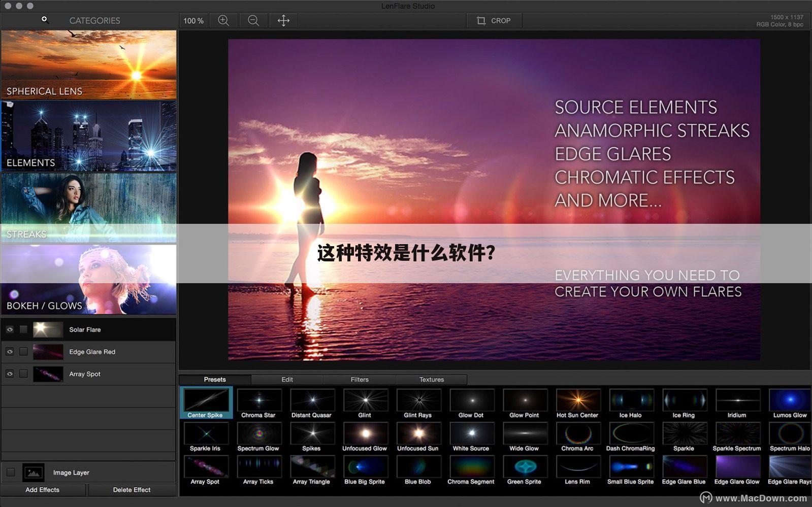
Task: Open the Elements category
Action: coord(89,136)
